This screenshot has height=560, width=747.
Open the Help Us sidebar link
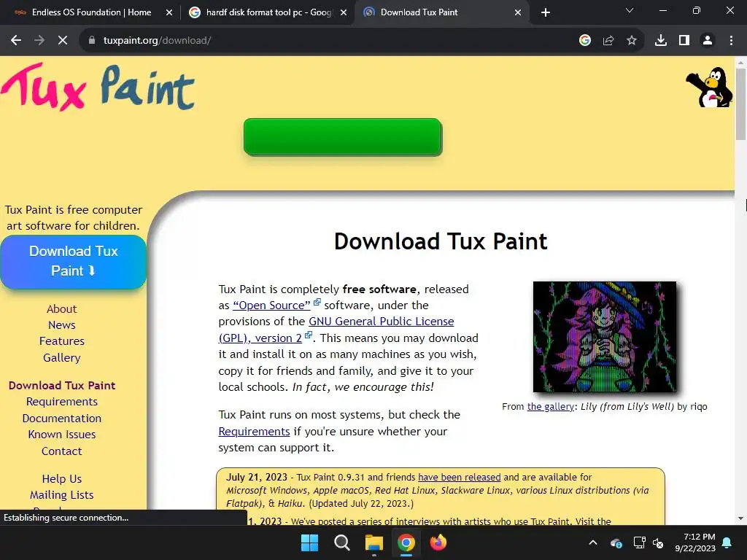click(61, 479)
